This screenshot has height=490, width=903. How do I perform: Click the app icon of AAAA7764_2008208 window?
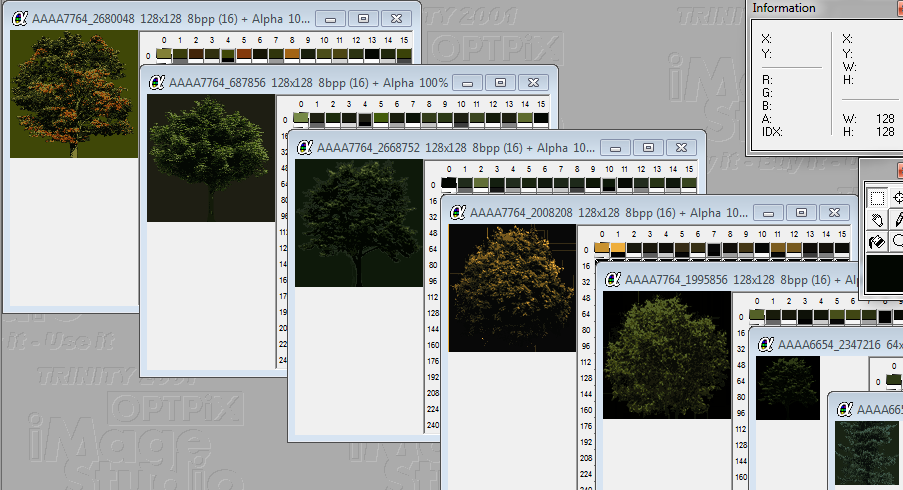pos(458,212)
